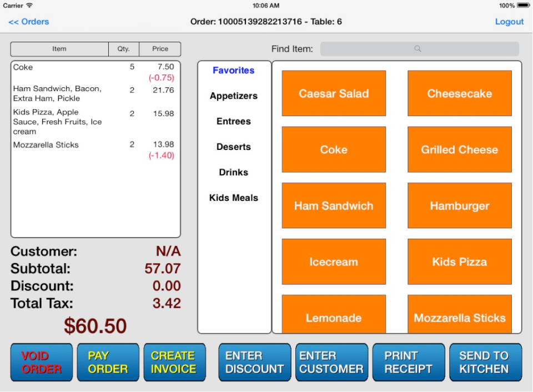Screen dimensions: 533x392
Task: Send the order to kitchen
Action: click(x=486, y=363)
